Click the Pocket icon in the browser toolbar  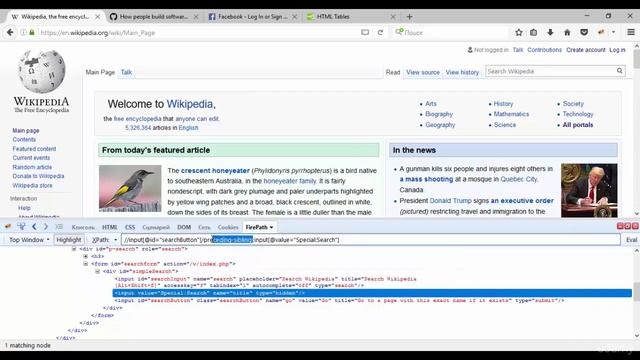[584, 32]
